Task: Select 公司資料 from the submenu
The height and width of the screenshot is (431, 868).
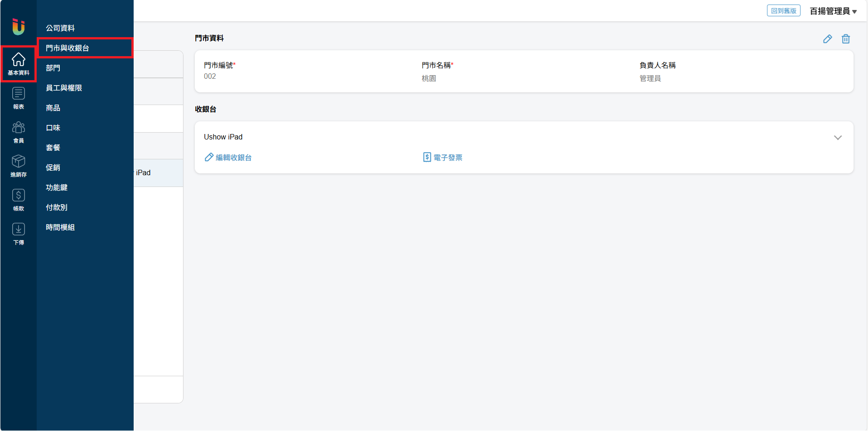Action: pyautogui.click(x=60, y=28)
